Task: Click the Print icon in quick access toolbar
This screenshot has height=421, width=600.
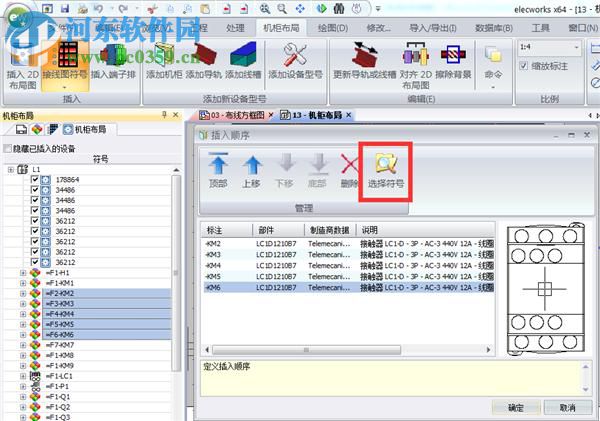Action: point(83,8)
